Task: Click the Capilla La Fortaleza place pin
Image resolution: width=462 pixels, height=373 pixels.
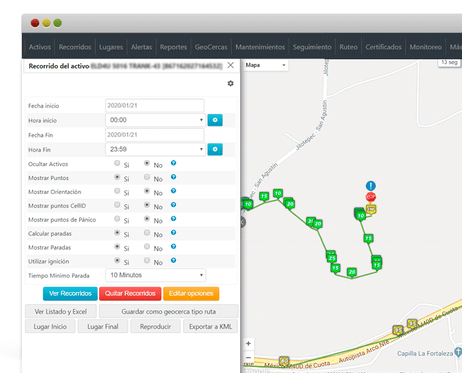Action: point(458,352)
